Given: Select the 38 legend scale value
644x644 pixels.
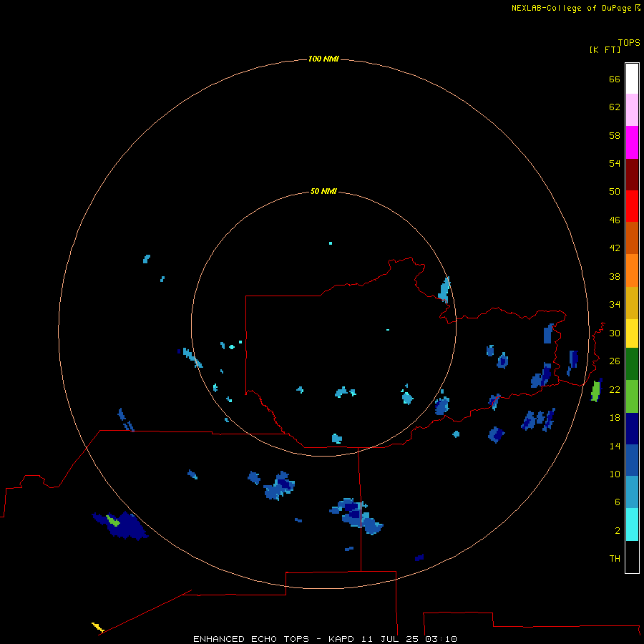Looking at the screenshot, I should [x=615, y=276].
